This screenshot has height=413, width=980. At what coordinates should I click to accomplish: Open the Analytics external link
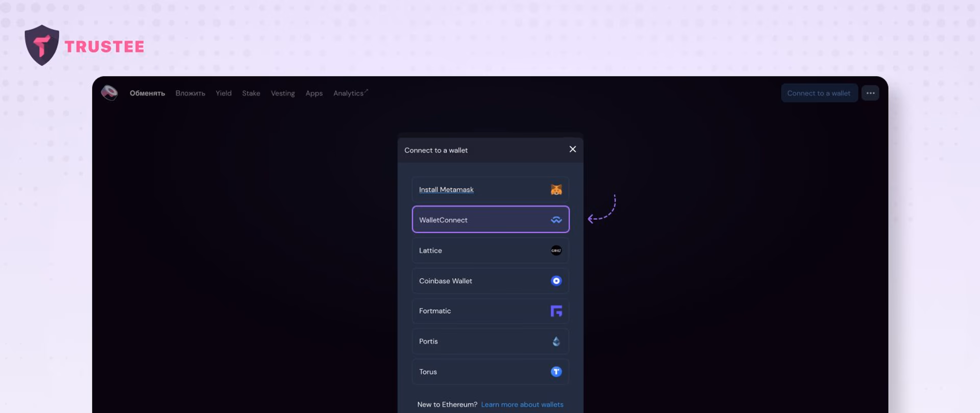[350, 93]
